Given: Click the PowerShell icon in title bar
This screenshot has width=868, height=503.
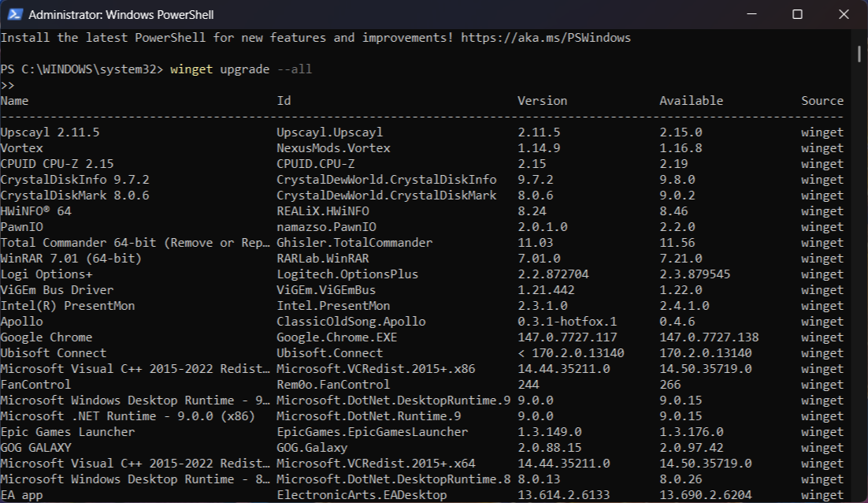Looking at the screenshot, I should (14, 14).
